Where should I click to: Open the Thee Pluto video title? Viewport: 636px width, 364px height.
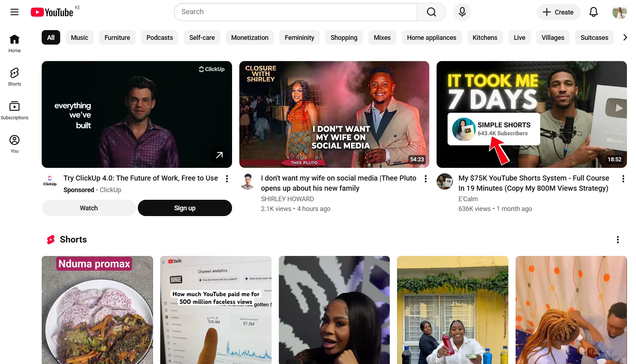(x=339, y=183)
